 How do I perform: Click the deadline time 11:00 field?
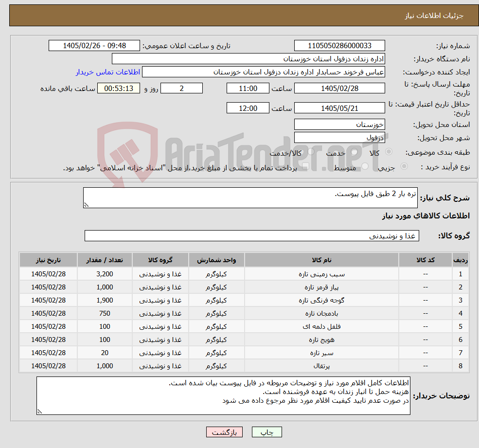tap(248, 89)
